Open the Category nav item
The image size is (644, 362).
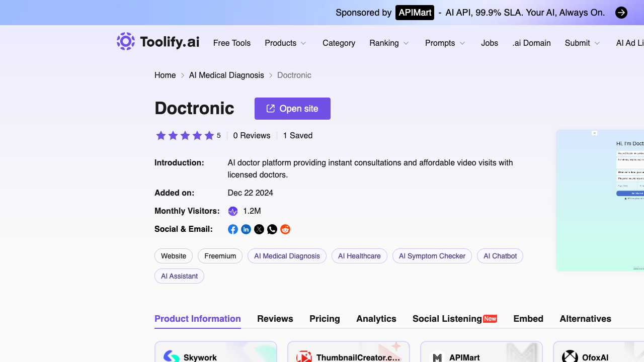click(x=339, y=43)
